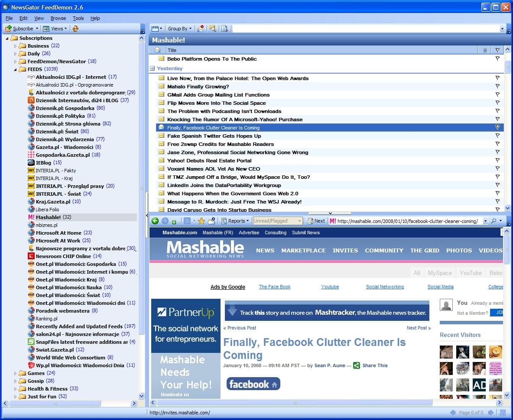Click the 'Next Post »' link

coord(419,328)
